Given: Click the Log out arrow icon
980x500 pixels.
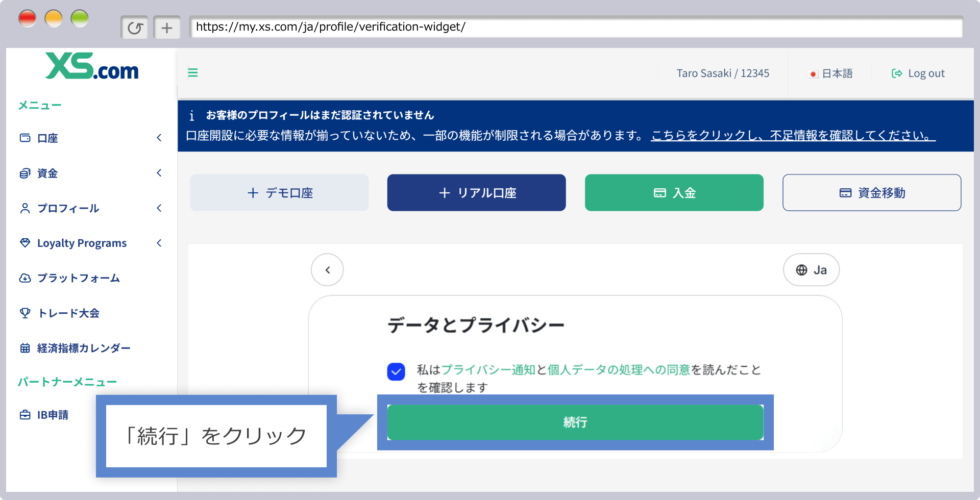Looking at the screenshot, I should click(x=897, y=73).
